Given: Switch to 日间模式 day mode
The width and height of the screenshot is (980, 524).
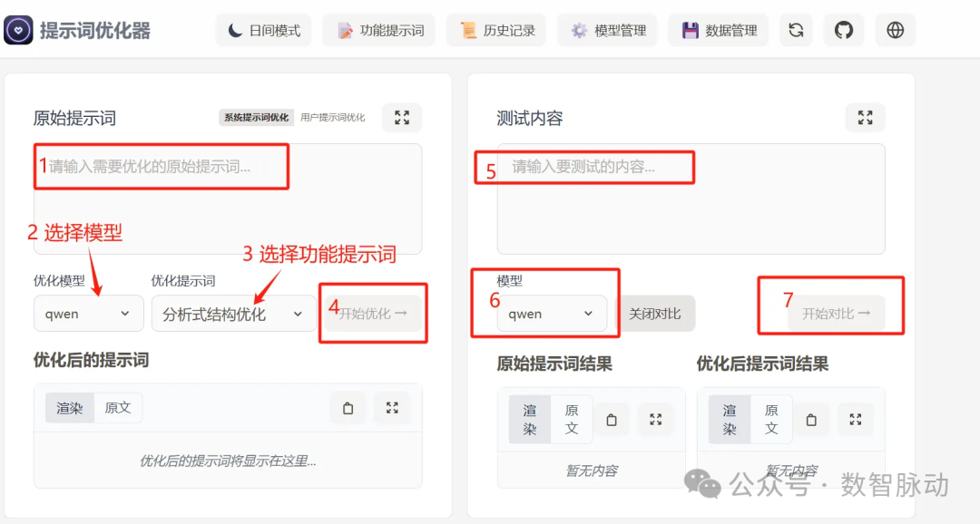Looking at the screenshot, I should (264, 31).
